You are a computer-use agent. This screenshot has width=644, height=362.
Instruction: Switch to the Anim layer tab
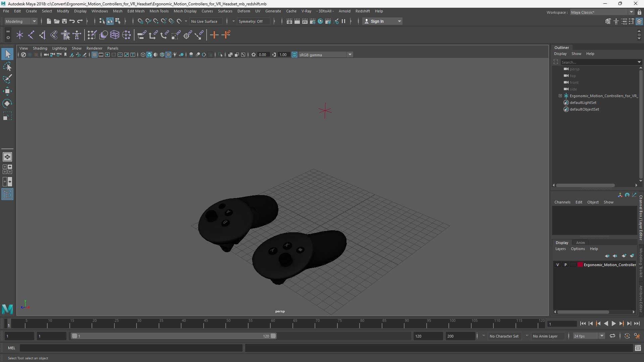coord(580,243)
